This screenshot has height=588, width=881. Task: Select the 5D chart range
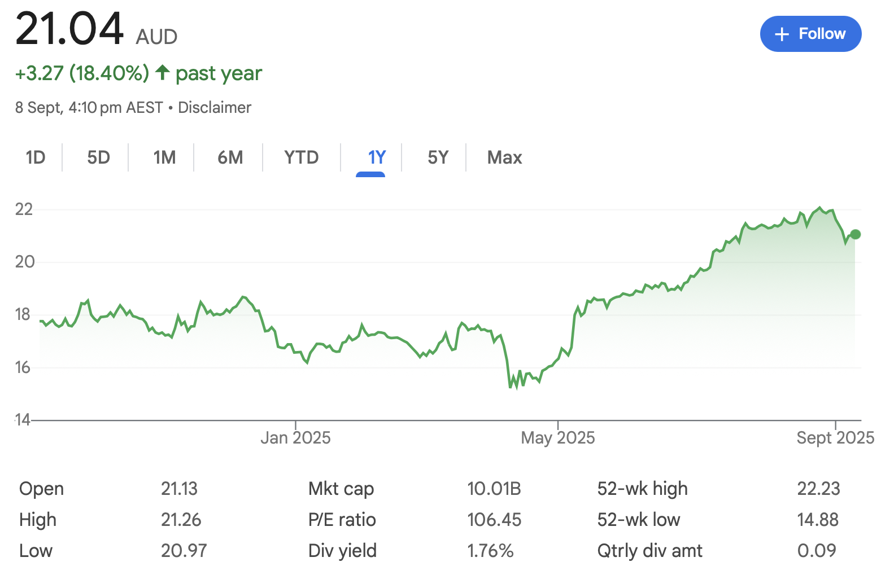[98, 157]
